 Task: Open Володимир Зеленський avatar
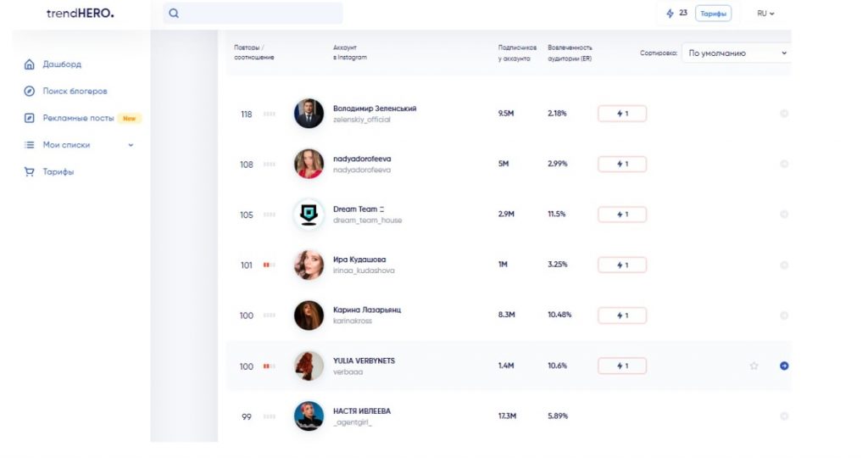tap(309, 114)
